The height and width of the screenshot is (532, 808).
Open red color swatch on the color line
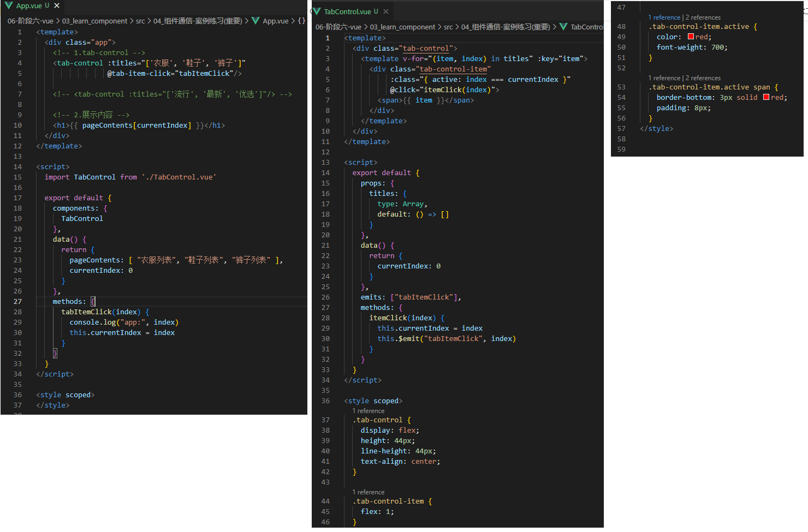[x=691, y=37]
